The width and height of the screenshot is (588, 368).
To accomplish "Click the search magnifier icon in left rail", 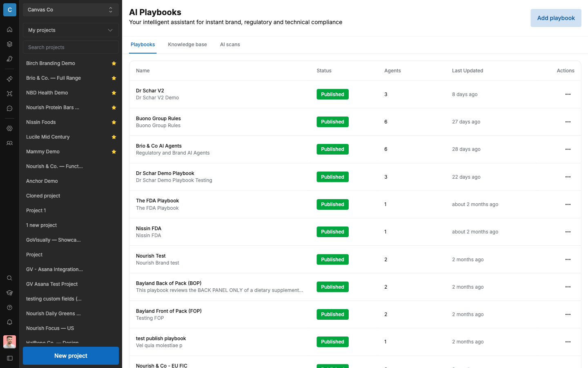I will pos(9,278).
